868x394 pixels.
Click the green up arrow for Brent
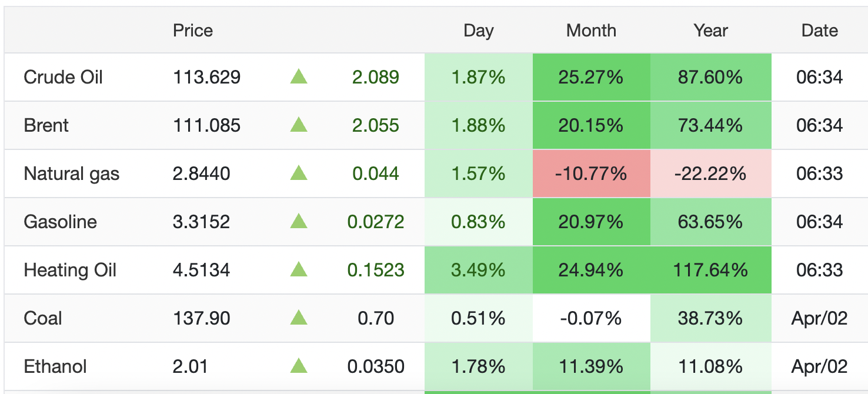click(x=299, y=125)
